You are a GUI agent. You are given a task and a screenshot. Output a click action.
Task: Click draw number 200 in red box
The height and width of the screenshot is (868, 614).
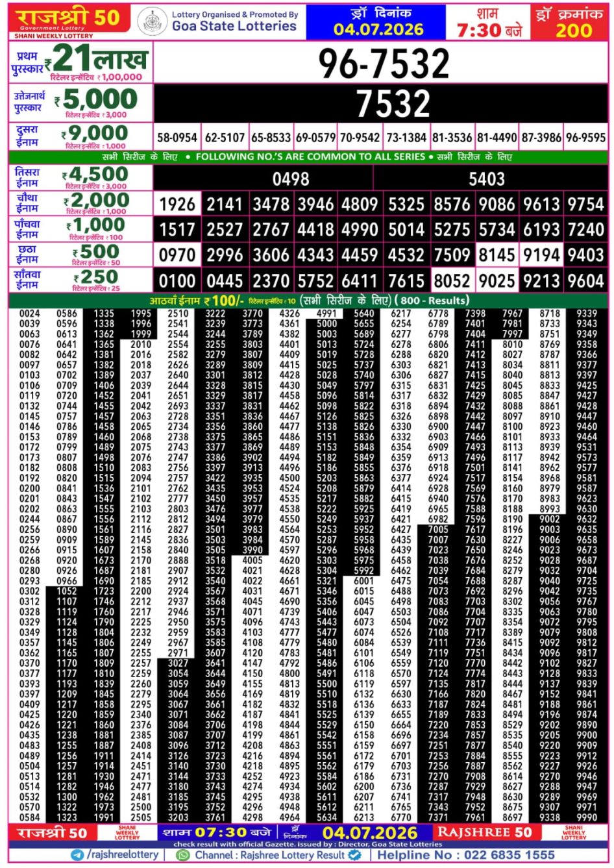[x=574, y=31]
